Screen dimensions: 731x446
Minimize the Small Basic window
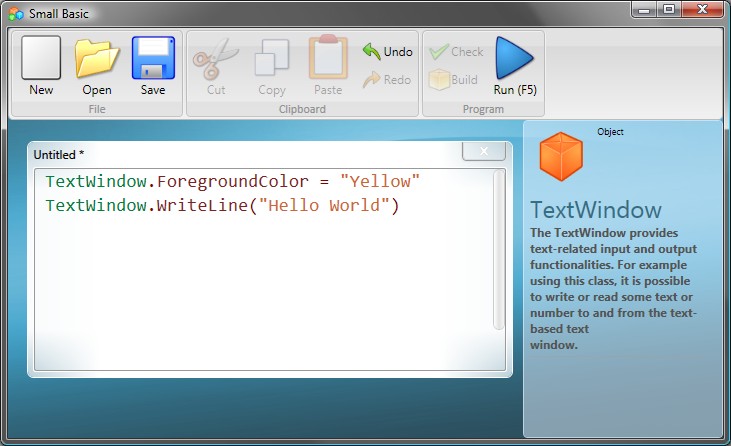point(644,9)
